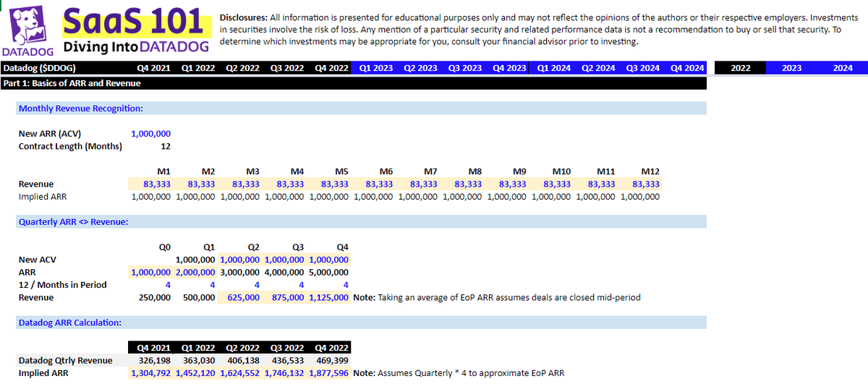
Task: Click the Q3 2024 column header
Action: pos(643,68)
